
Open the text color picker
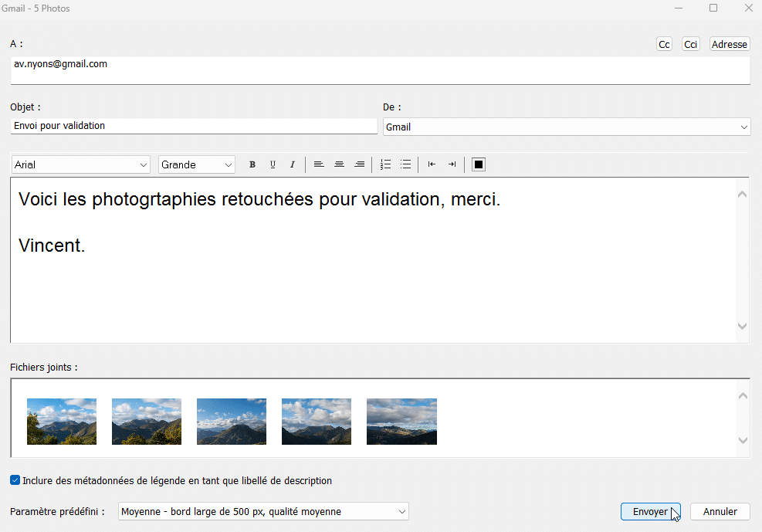[x=478, y=164]
